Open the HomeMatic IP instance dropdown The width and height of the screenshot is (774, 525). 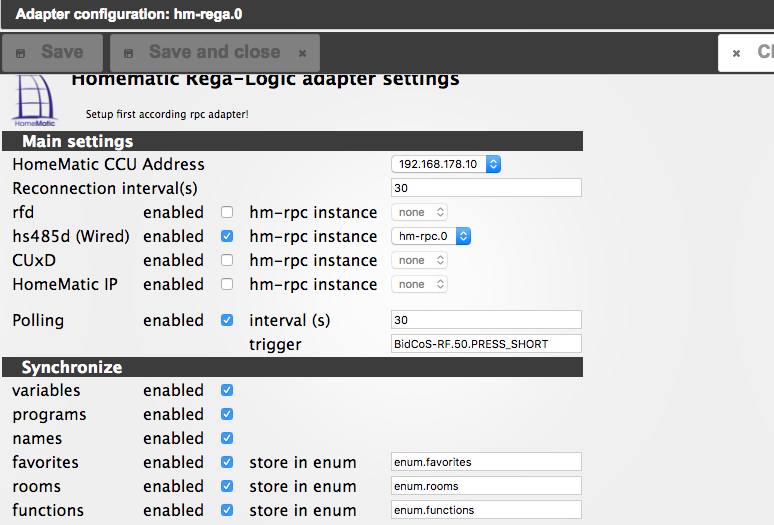coord(420,284)
